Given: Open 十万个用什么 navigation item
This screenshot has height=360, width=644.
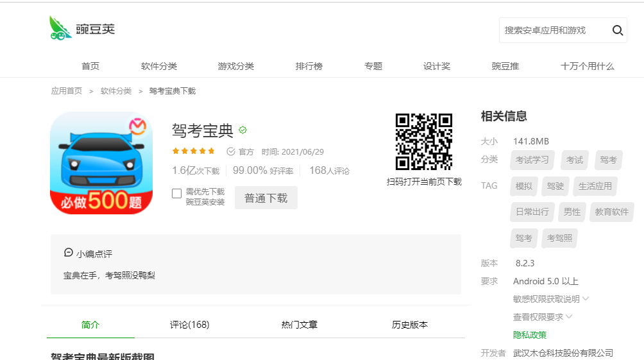Looking at the screenshot, I should point(588,66).
